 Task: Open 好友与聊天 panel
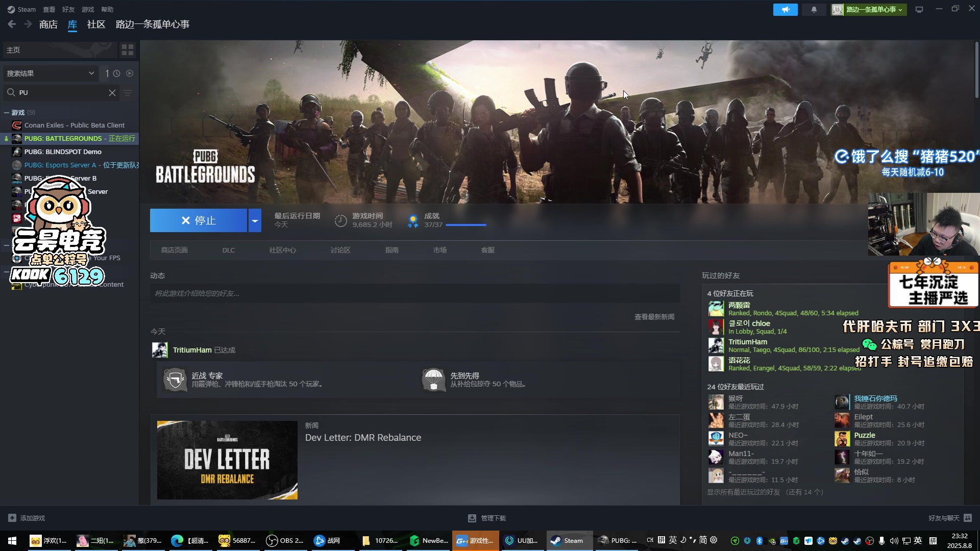coord(949,518)
